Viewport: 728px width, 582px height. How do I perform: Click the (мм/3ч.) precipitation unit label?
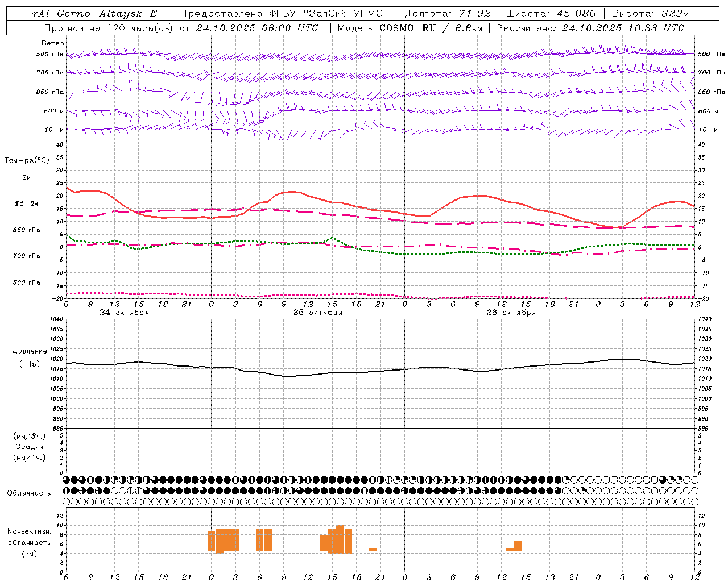pyautogui.click(x=30, y=436)
